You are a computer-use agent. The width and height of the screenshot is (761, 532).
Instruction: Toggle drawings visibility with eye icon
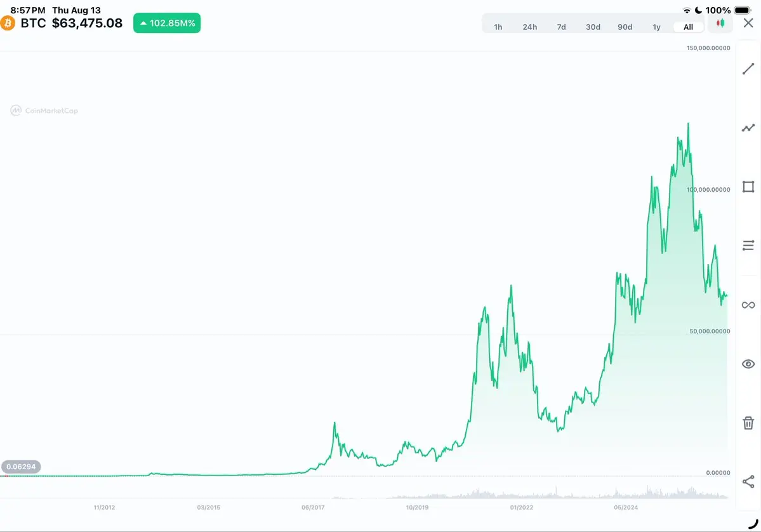tap(748, 364)
